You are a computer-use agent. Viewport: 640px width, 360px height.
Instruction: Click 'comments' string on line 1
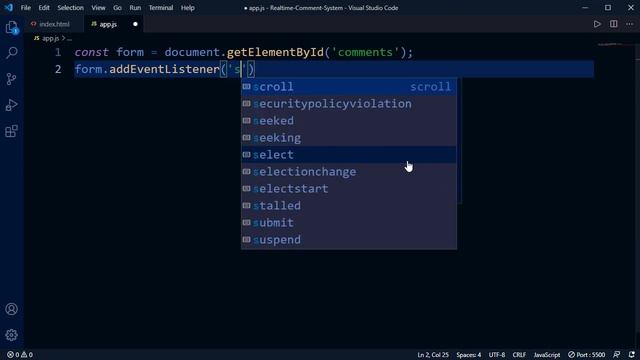(x=365, y=52)
